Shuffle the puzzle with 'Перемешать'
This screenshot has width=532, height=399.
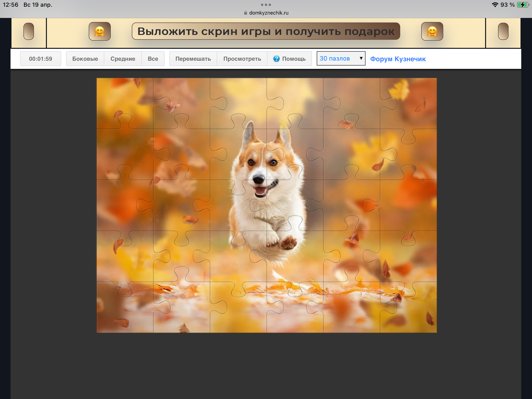pyautogui.click(x=193, y=59)
